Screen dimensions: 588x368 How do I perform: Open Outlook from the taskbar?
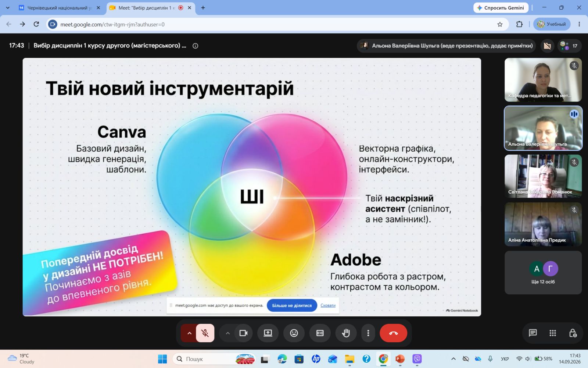click(333, 359)
